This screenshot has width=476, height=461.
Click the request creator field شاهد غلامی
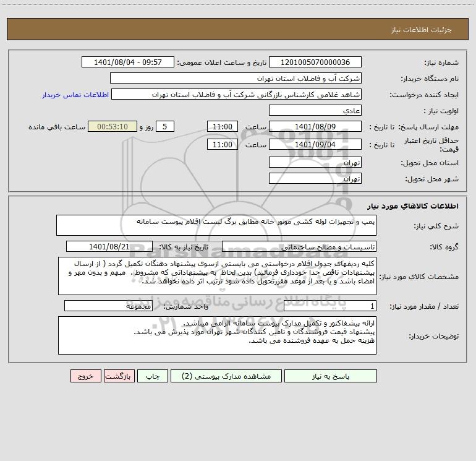pos(237,94)
